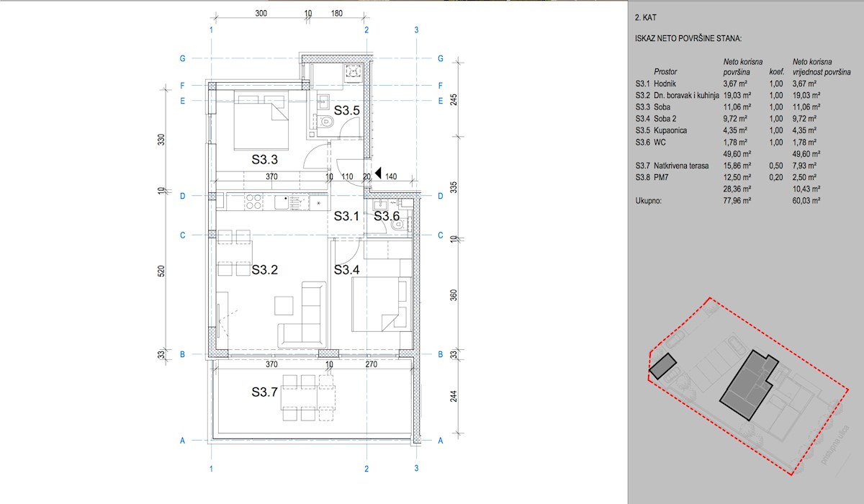864x504 pixels.
Task: Click the 'PM7' row label
Action: pyautogui.click(x=660, y=177)
